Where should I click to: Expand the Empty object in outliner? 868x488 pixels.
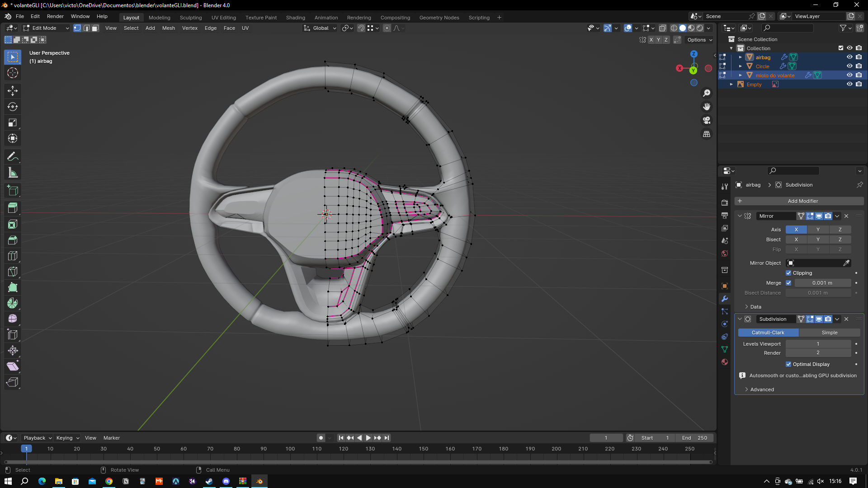click(731, 84)
